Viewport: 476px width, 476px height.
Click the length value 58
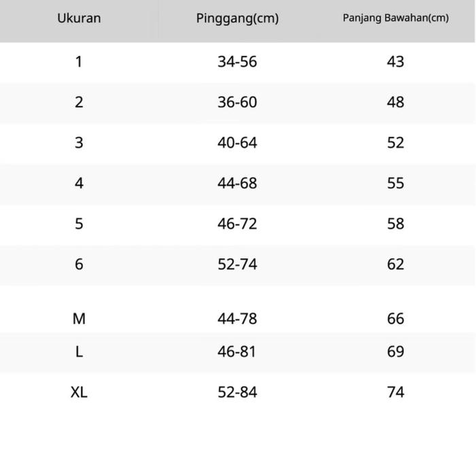[x=395, y=224]
